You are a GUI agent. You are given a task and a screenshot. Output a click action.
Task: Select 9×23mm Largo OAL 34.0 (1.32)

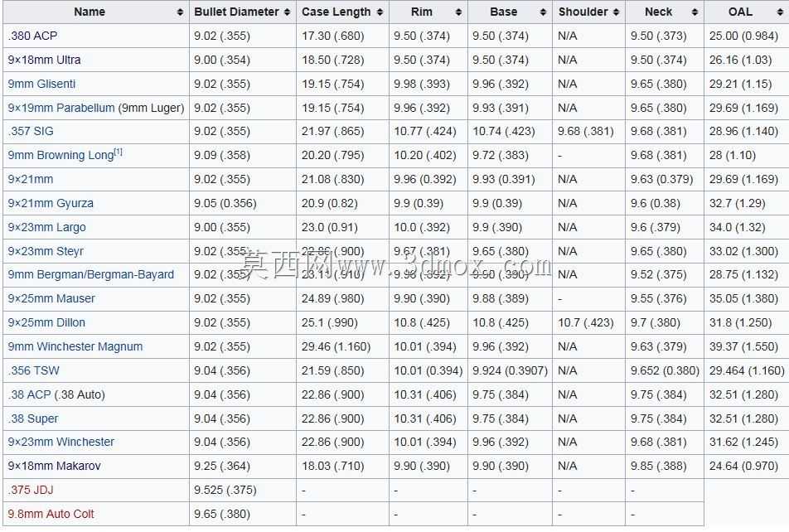point(737,227)
